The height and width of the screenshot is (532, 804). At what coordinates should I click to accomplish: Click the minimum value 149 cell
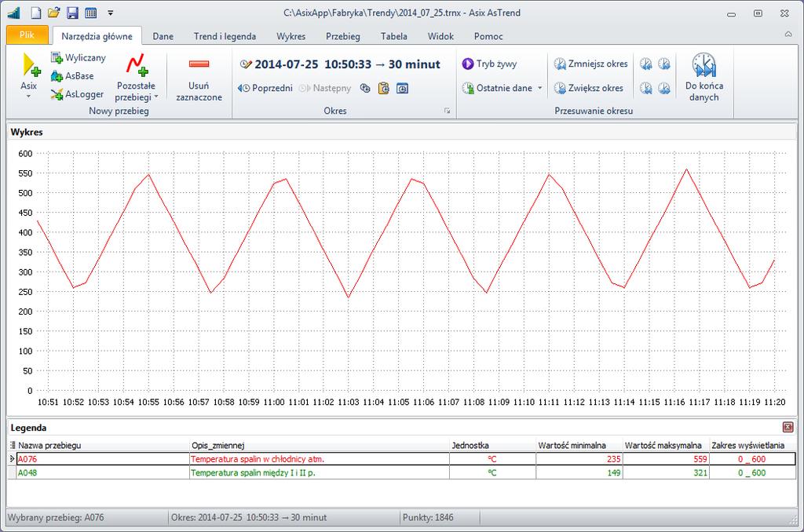click(579, 472)
